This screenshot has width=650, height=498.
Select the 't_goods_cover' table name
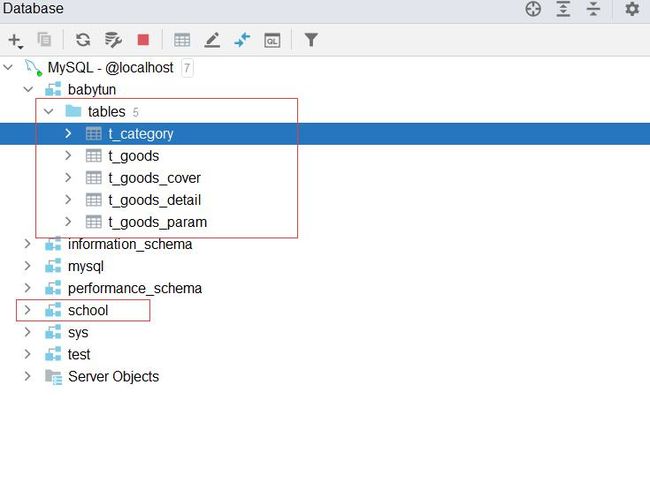tap(155, 178)
